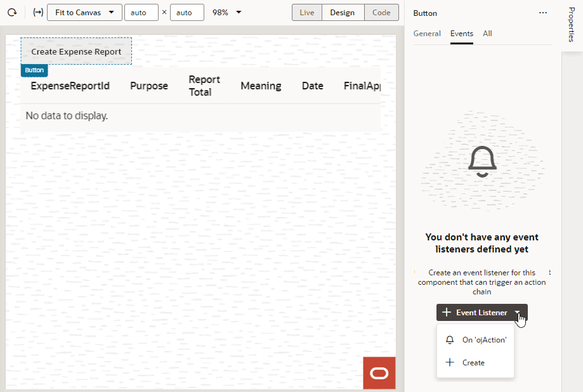The height and width of the screenshot is (392, 583).
Task: Click the red Oracle logo button
Action: click(379, 373)
